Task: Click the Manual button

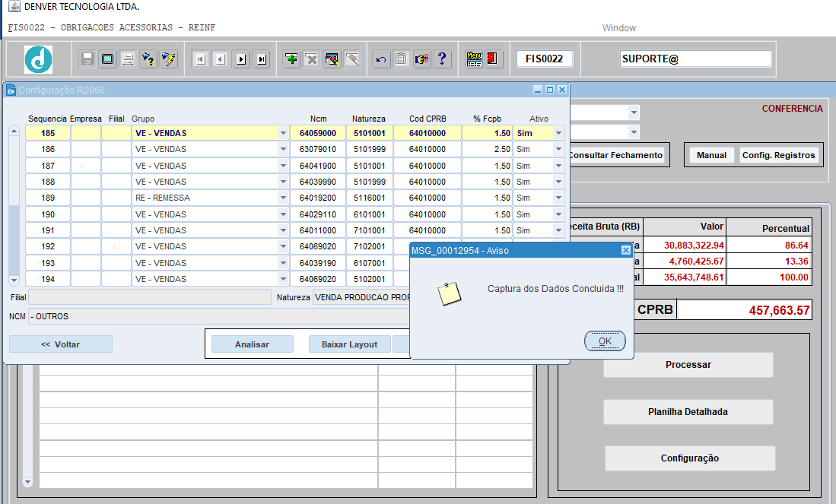Action: pos(712,155)
